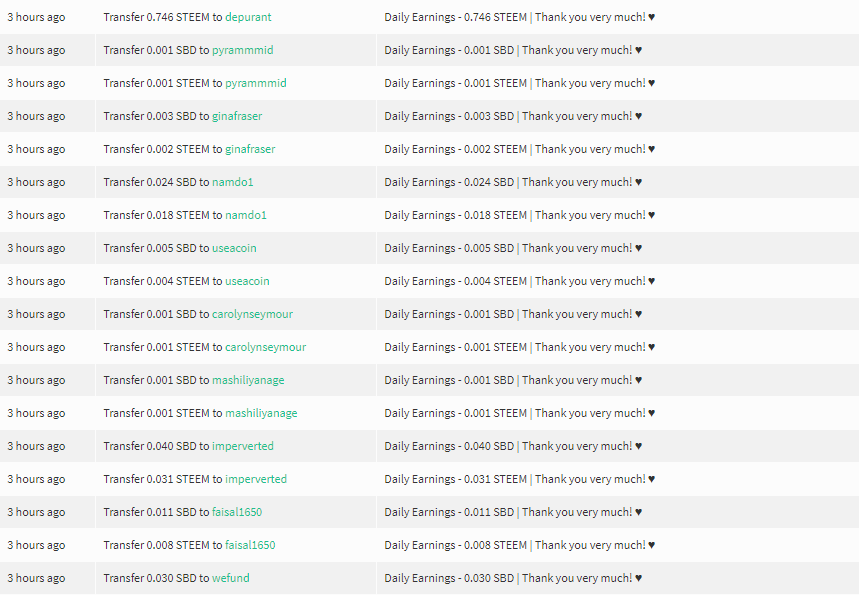The image size is (859, 595).
Task: Select memo 'Daily Earnings - 0.004 STEEM'
Action: [x=456, y=281]
